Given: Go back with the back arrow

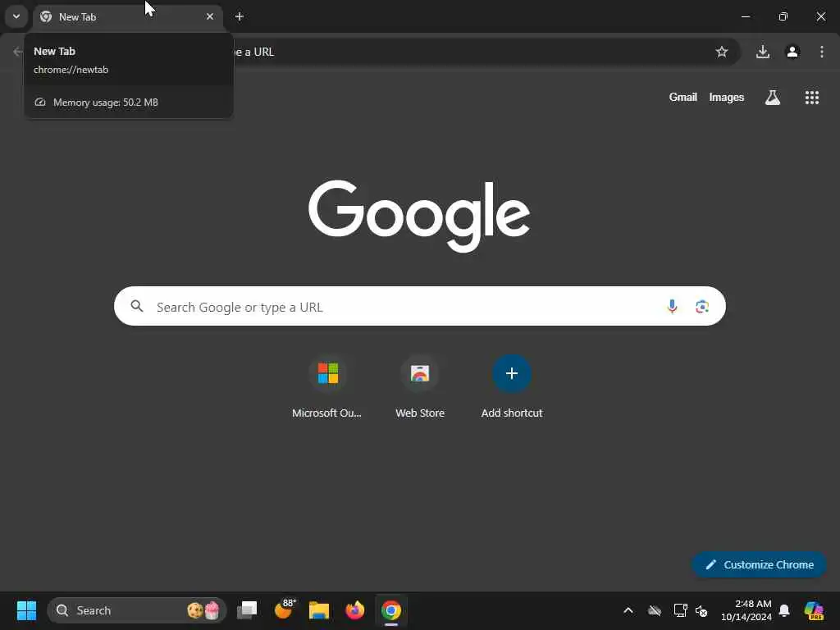Looking at the screenshot, I should point(18,52).
